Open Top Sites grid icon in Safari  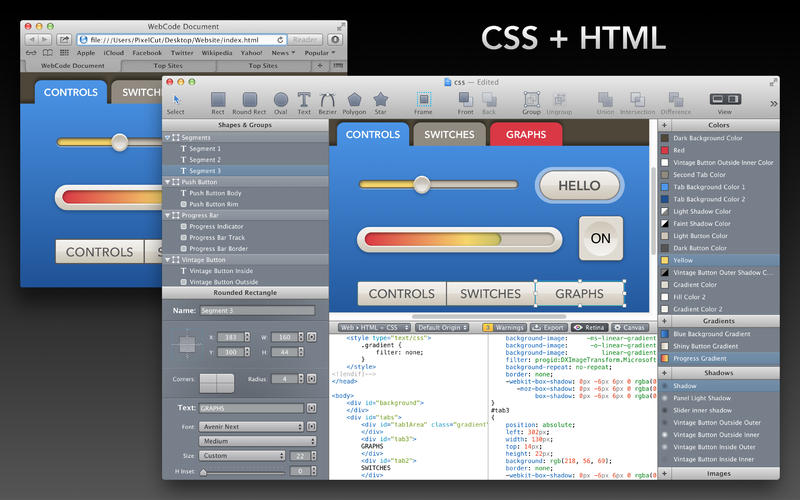click(64, 53)
